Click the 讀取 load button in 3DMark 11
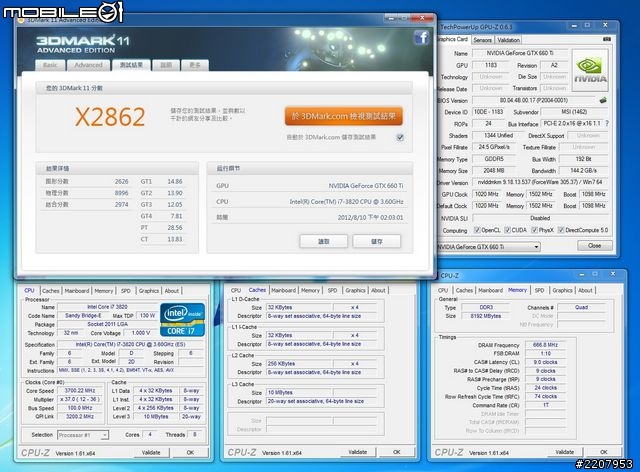 (x=324, y=241)
